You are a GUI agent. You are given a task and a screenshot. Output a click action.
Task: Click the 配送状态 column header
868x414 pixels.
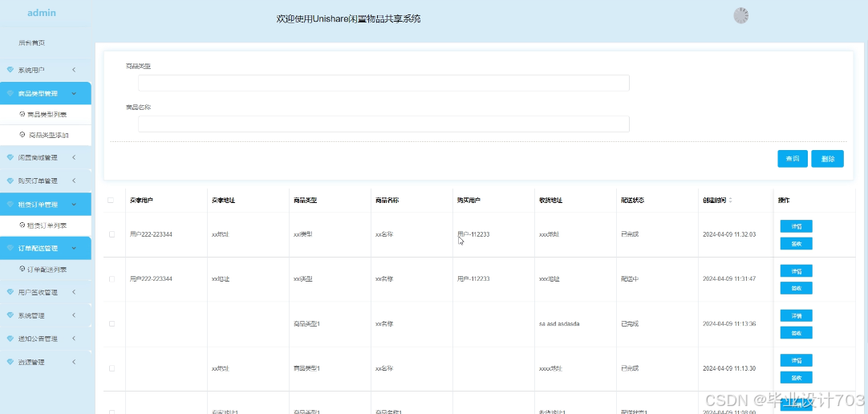point(632,201)
